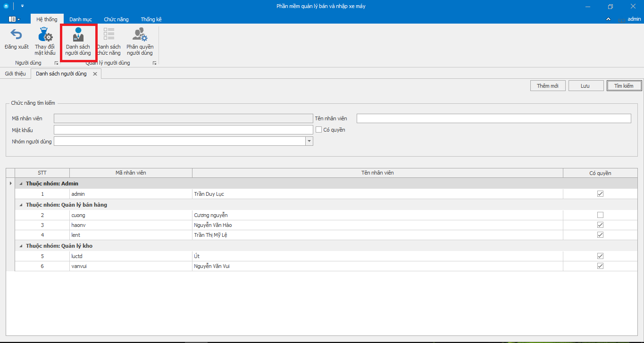This screenshot has width=644, height=343.
Task: Open Phân quyền người dùng
Action: click(x=140, y=42)
